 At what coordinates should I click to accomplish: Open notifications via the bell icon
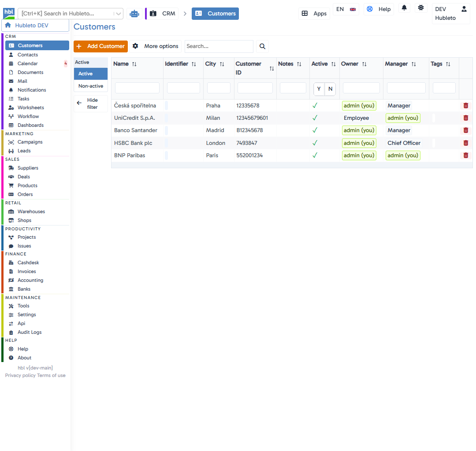pyautogui.click(x=404, y=7)
